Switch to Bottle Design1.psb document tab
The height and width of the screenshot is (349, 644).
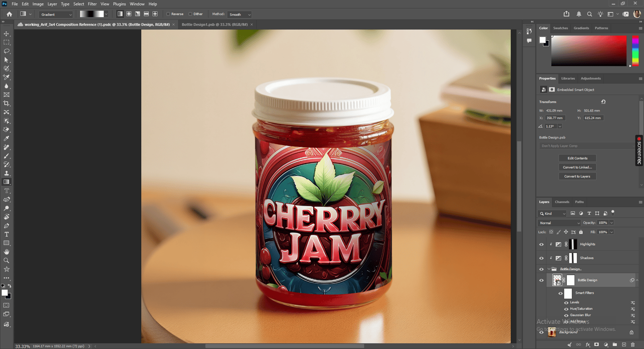pyautogui.click(x=214, y=24)
